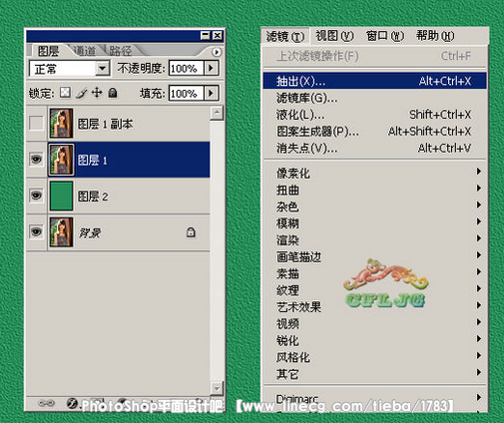Click the 不透明度 100% value field
Viewport: 504px width, 423px height.
tap(186, 69)
